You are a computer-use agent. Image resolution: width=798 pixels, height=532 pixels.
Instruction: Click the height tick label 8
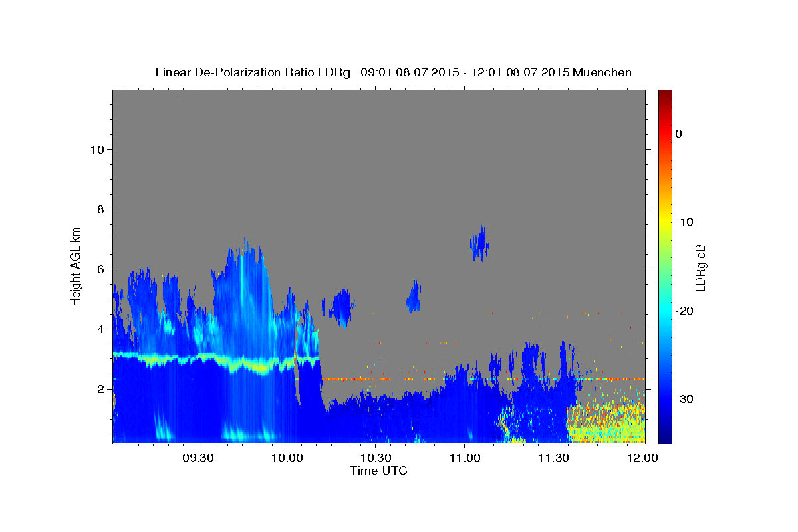101,209
